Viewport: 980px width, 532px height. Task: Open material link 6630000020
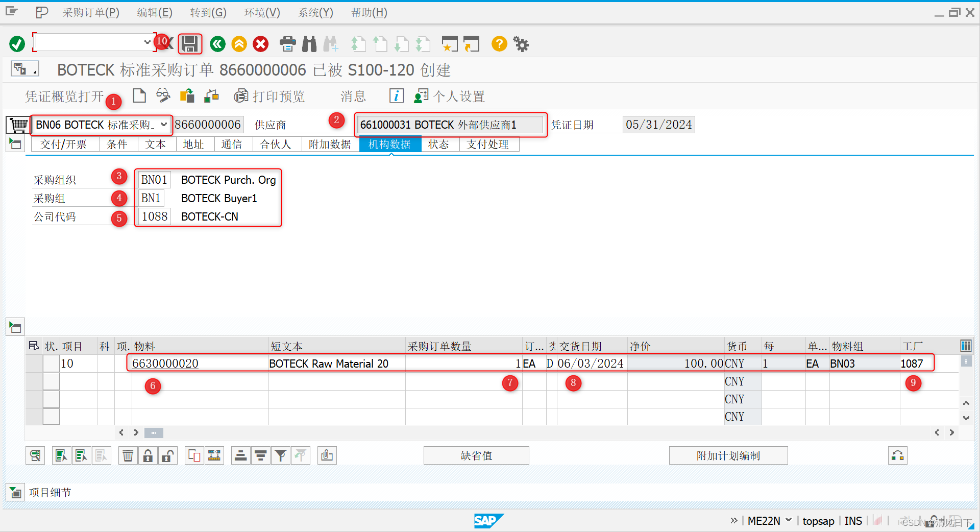pos(165,364)
